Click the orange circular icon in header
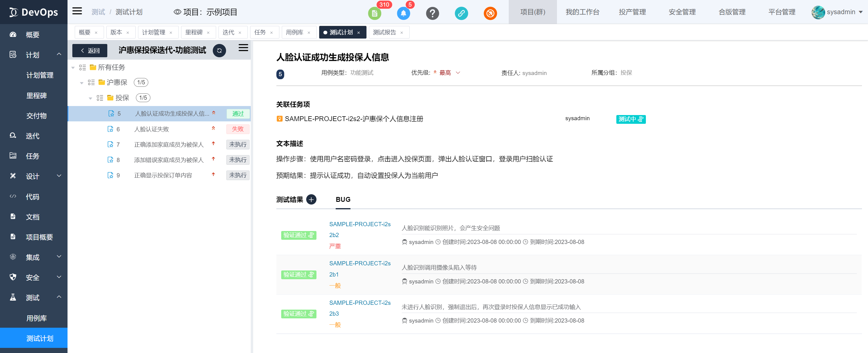Viewport: 868px width, 353px height. point(490,14)
